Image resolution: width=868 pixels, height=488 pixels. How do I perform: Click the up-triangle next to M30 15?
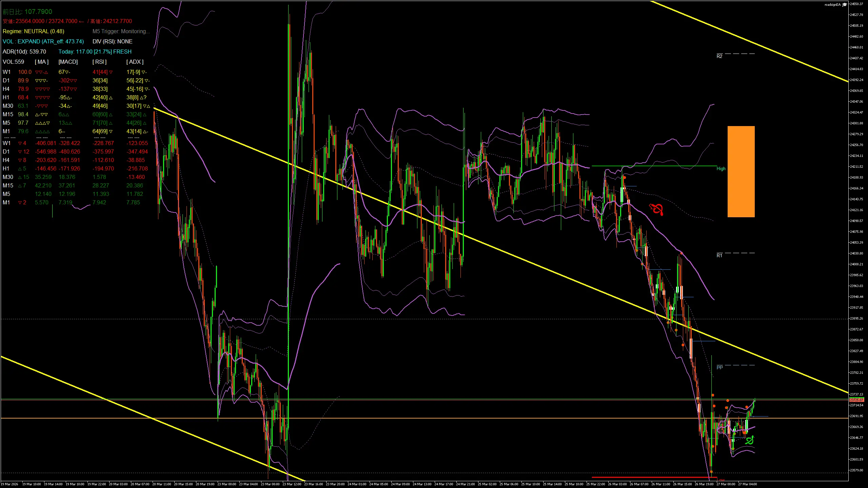[20, 177]
